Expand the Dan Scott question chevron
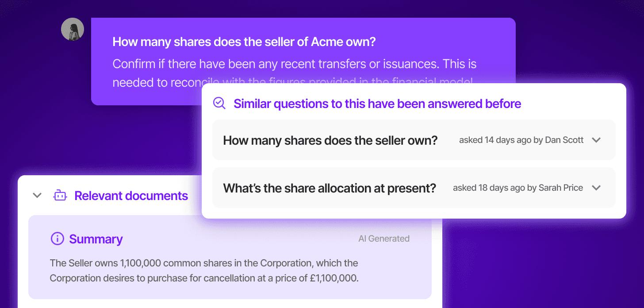 click(596, 140)
